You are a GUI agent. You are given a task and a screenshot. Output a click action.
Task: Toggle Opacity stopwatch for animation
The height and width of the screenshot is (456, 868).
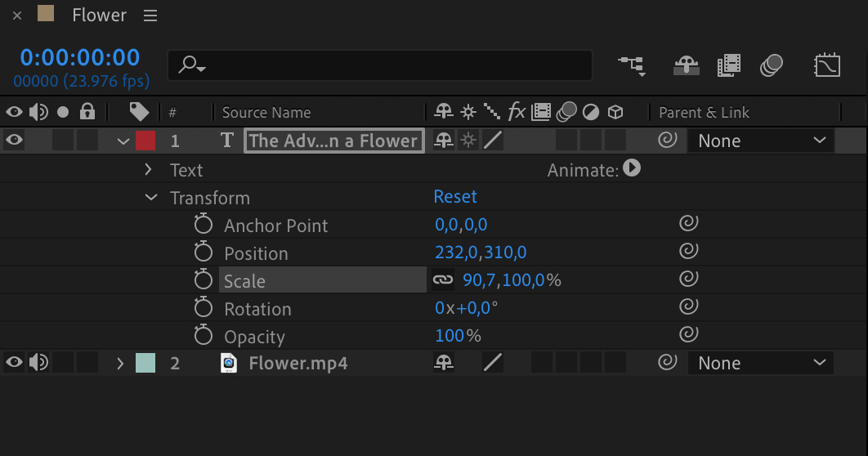coord(204,335)
